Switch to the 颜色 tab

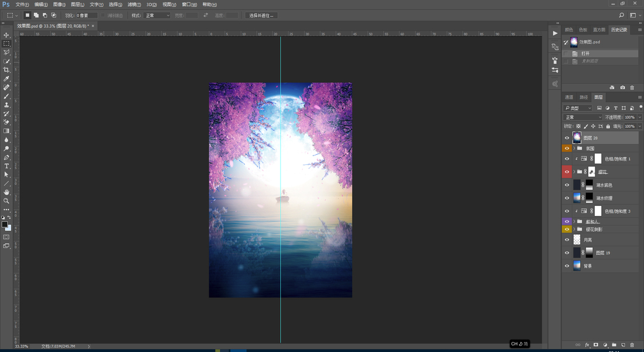click(x=569, y=29)
